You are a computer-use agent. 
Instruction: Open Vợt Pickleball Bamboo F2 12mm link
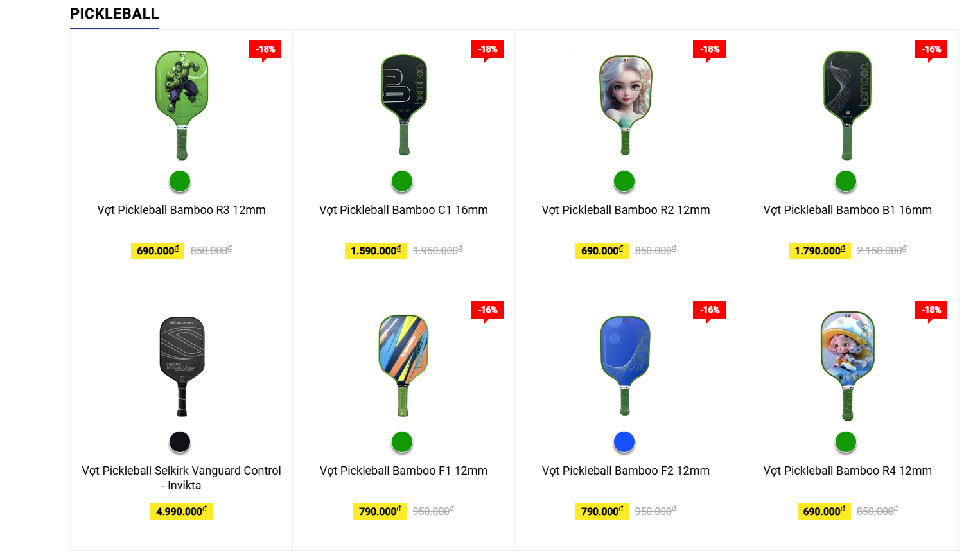626,471
